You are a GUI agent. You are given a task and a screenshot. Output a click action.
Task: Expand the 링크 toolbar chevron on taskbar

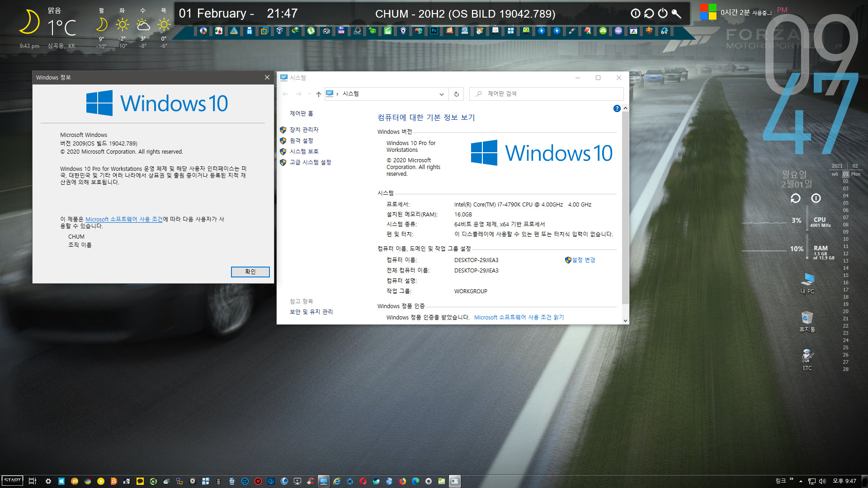pyautogui.click(x=791, y=479)
